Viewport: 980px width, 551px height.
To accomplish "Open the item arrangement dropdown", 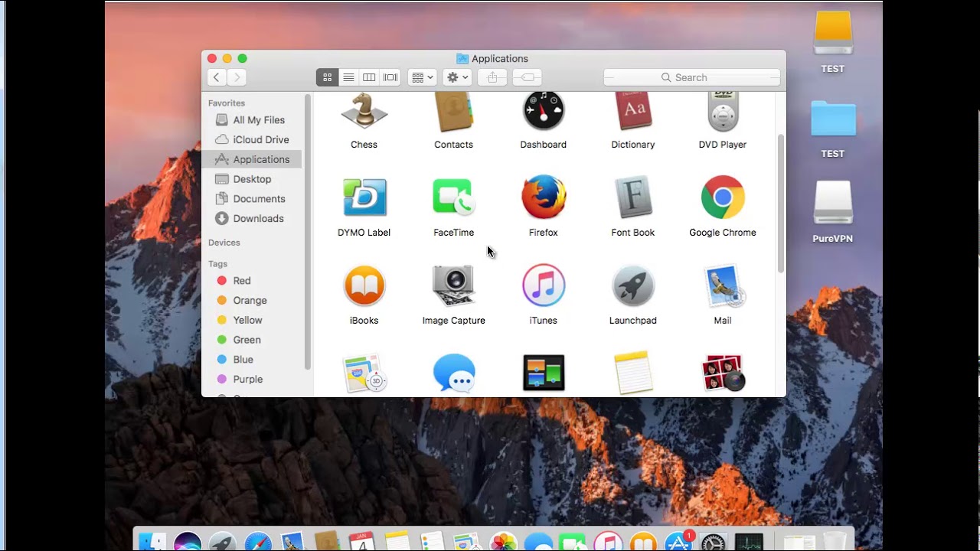I will 423,77.
